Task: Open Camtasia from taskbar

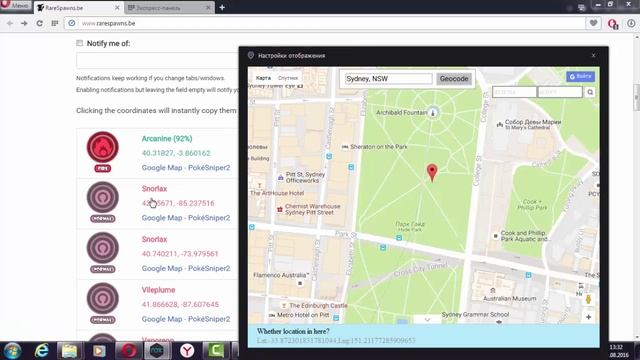Action: 216,351
